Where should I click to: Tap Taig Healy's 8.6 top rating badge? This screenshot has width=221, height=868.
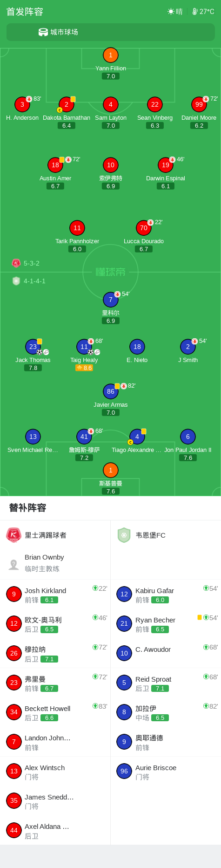click(84, 368)
